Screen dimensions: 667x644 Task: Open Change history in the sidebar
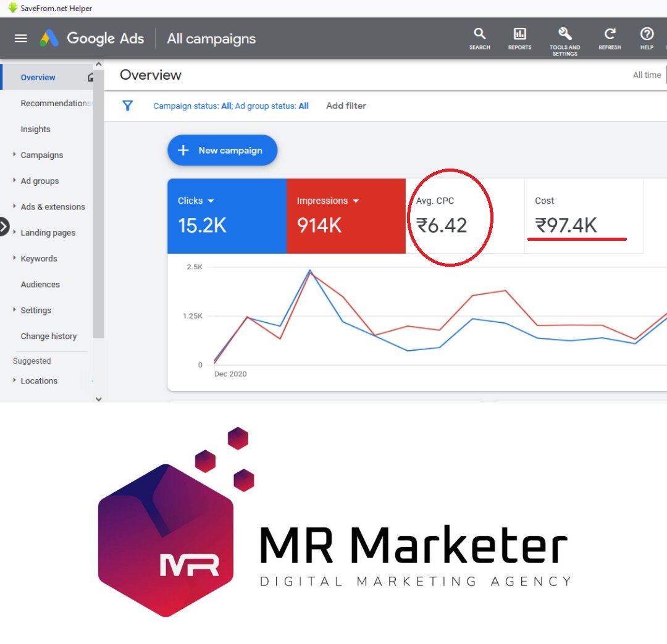(x=49, y=336)
